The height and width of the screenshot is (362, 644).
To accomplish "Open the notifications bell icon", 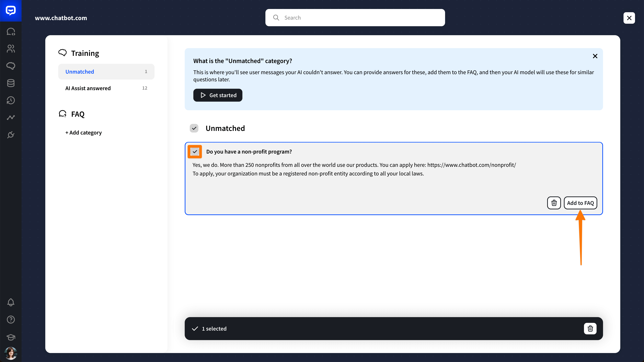I will (x=11, y=302).
